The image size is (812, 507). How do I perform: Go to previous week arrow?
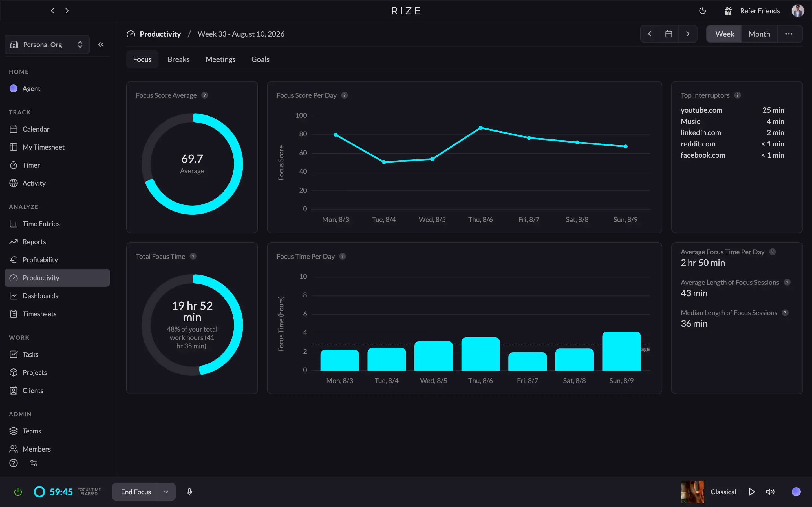click(650, 34)
